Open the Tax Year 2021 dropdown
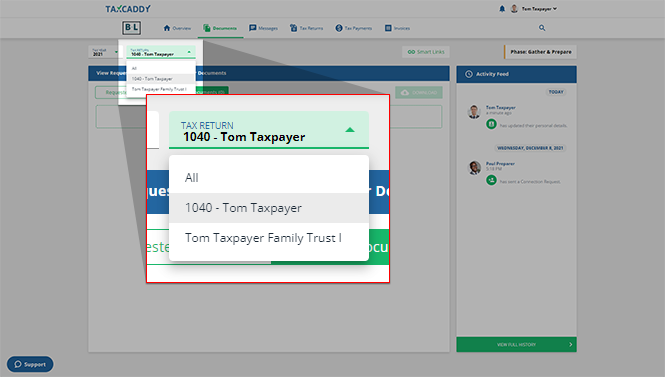 (106, 52)
